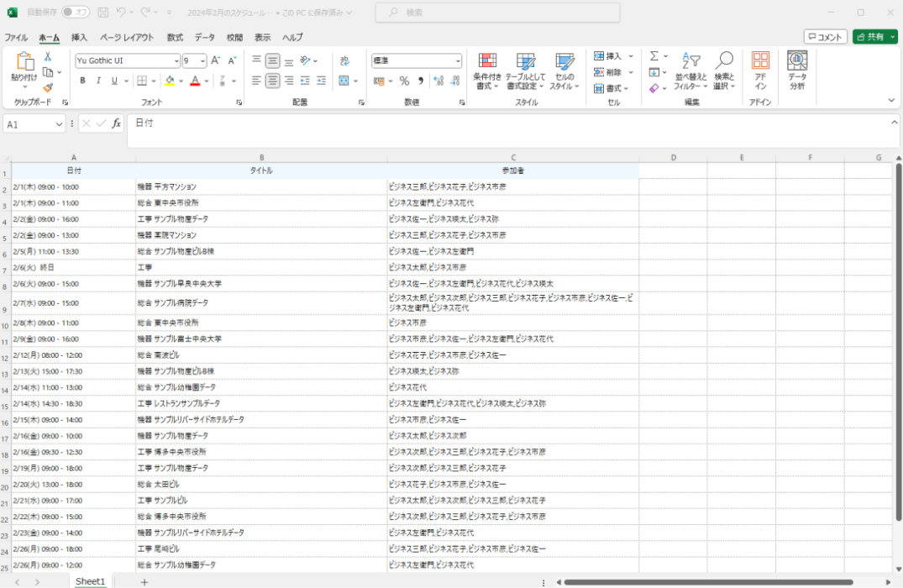Click the fx insert function icon
The height and width of the screenshot is (588, 903).
click(x=116, y=123)
